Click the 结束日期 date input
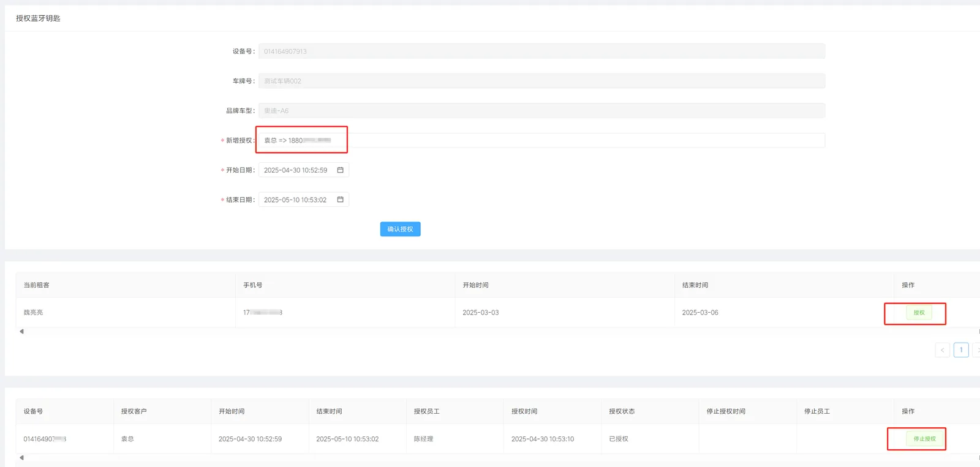 pyautogui.click(x=304, y=200)
